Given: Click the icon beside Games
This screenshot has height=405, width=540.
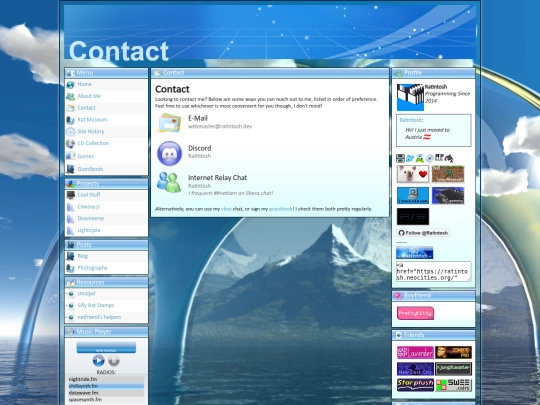Looking at the screenshot, I should pos(71,156).
